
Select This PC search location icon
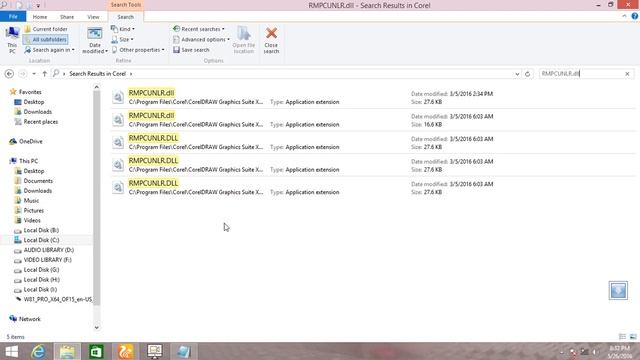pyautogui.click(x=12, y=40)
